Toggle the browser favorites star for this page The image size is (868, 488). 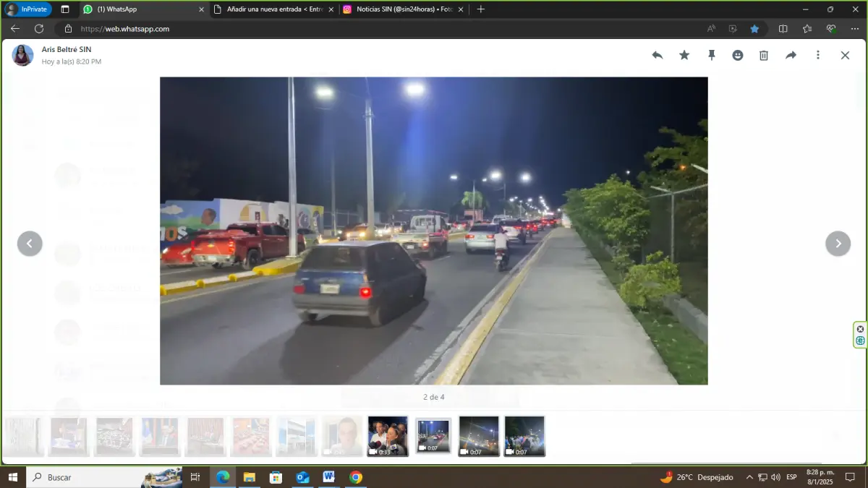coord(754,29)
